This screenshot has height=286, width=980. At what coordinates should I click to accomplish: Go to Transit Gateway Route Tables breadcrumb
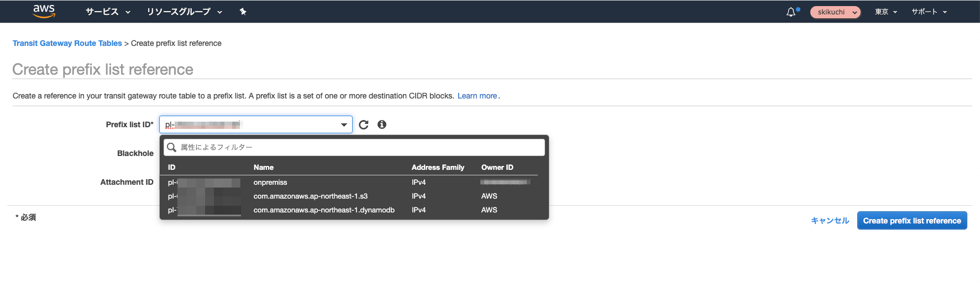click(67, 43)
